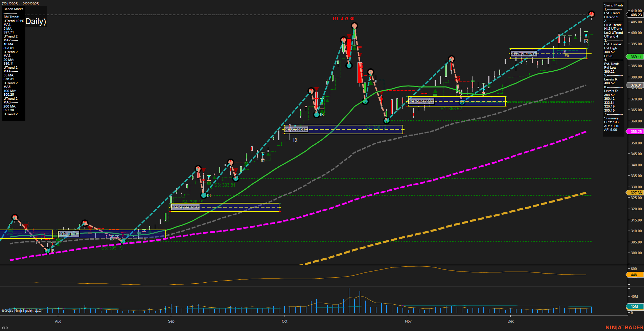
Task: Expand the Swing Pivots summary panel
Action: [613, 5]
